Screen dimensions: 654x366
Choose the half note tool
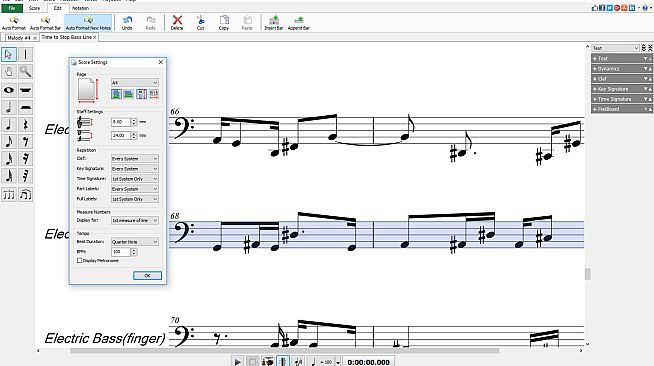pyautogui.click(x=9, y=108)
